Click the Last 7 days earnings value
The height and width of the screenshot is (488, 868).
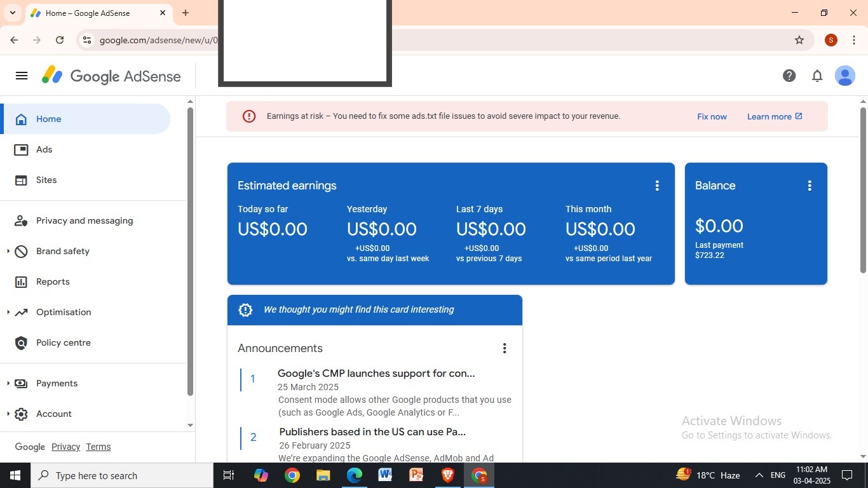491,229
